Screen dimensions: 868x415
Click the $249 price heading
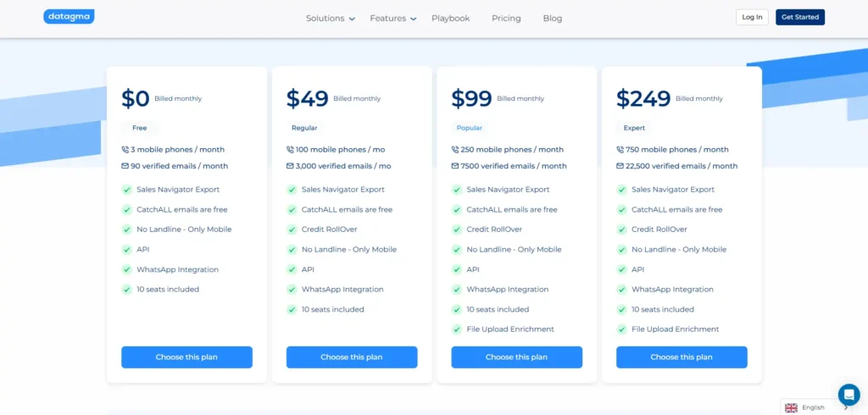pos(643,98)
